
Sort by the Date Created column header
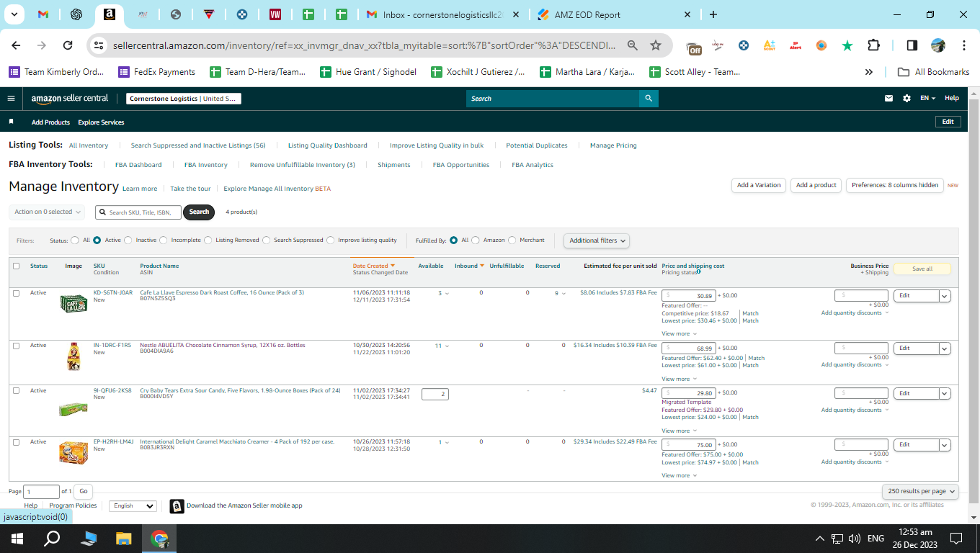[374, 266]
